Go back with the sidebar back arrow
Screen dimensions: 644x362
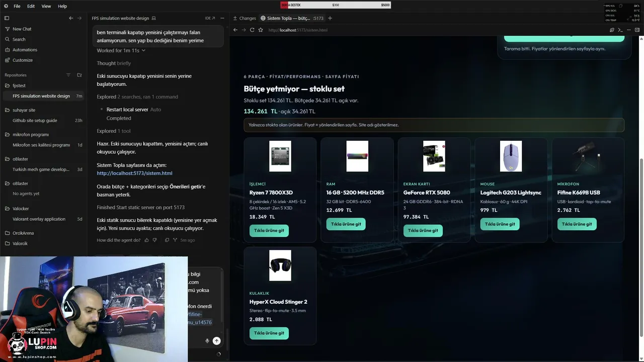point(71,18)
